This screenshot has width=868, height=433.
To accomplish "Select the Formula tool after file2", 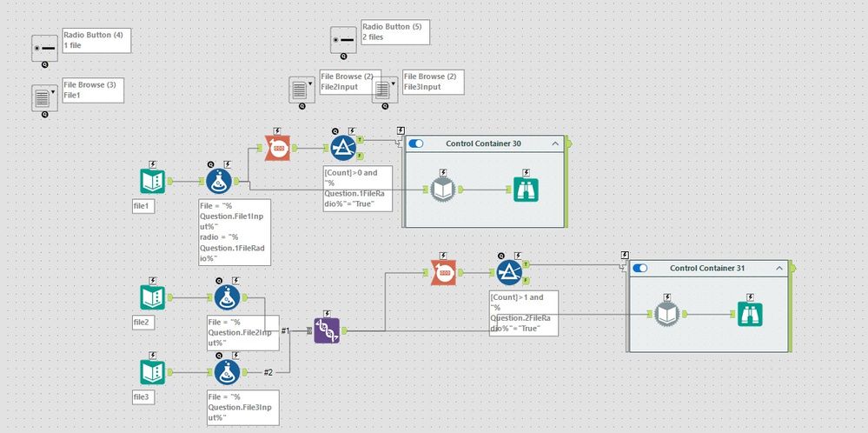I will point(227,297).
